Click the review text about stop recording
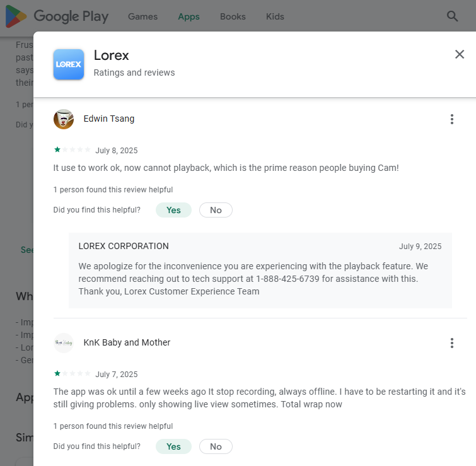Screen dimensions: 476x466 [260, 398]
